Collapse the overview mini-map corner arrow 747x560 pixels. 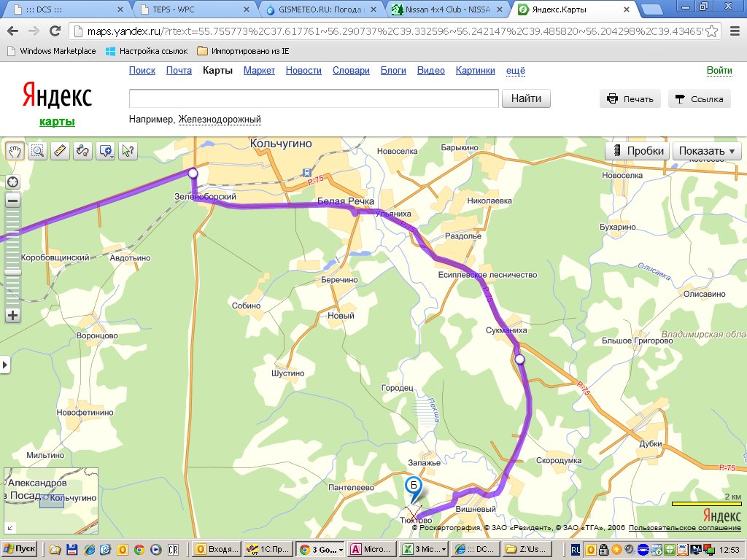[x=9, y=528]
